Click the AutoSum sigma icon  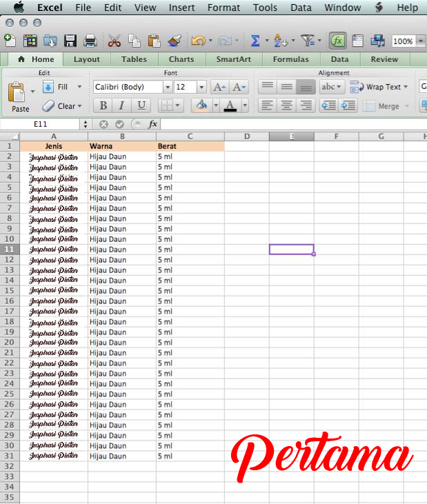pos(255,41)
